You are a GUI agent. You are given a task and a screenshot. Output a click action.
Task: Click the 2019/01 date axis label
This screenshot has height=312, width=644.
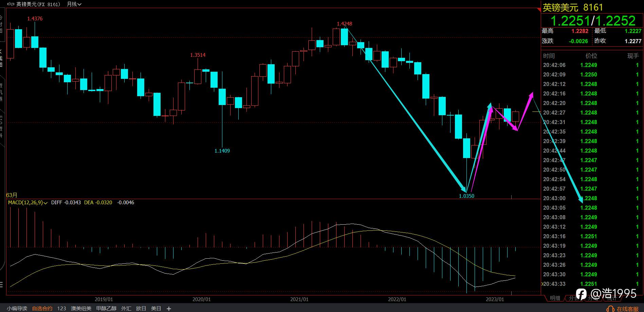tap(104, 299)
